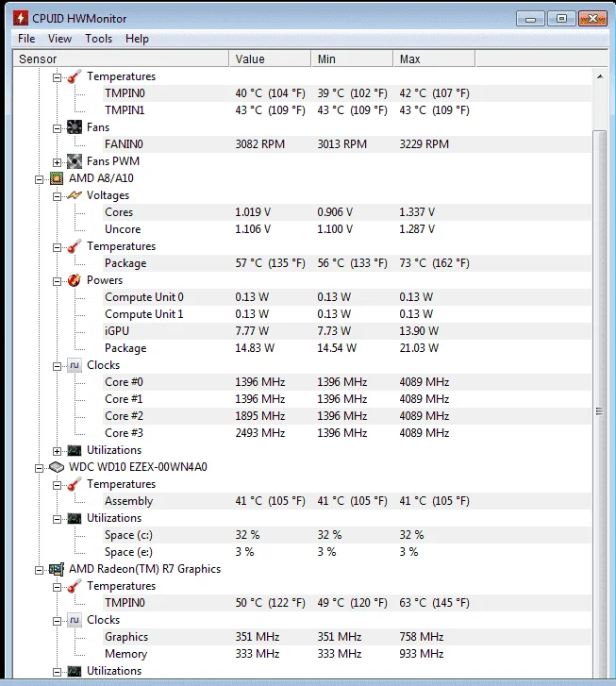Click thermometer icon of Radeon Temperatures
Viewport: 616px width, 686px height.
75,586
